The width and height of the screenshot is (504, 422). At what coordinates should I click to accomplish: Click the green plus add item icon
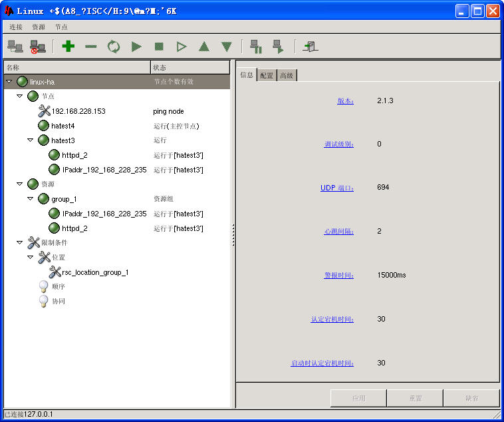(x=68, y=47)
